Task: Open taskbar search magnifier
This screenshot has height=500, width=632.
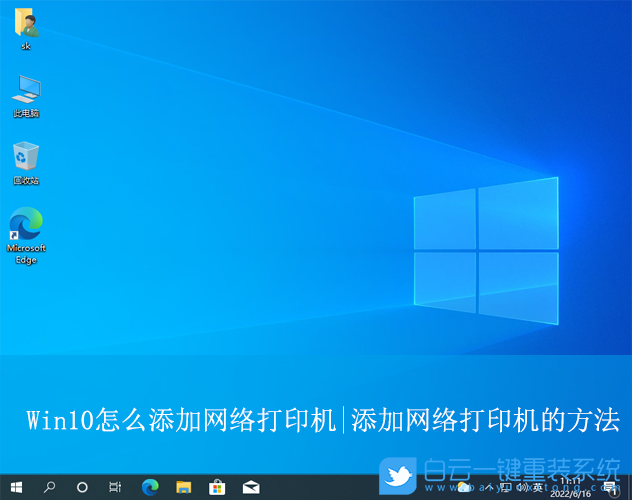Action: click(x=49, y=488)
